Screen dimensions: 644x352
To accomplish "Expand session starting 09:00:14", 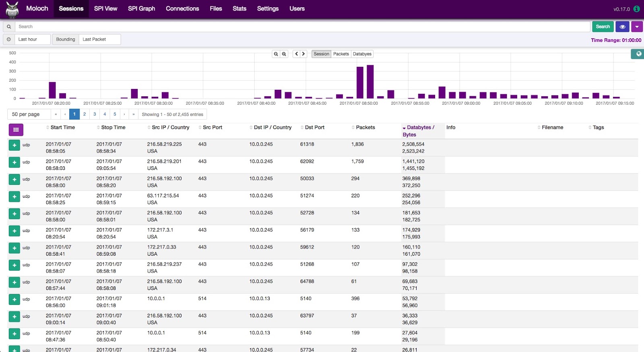I will pyautogui.click(x=14, y=317).
